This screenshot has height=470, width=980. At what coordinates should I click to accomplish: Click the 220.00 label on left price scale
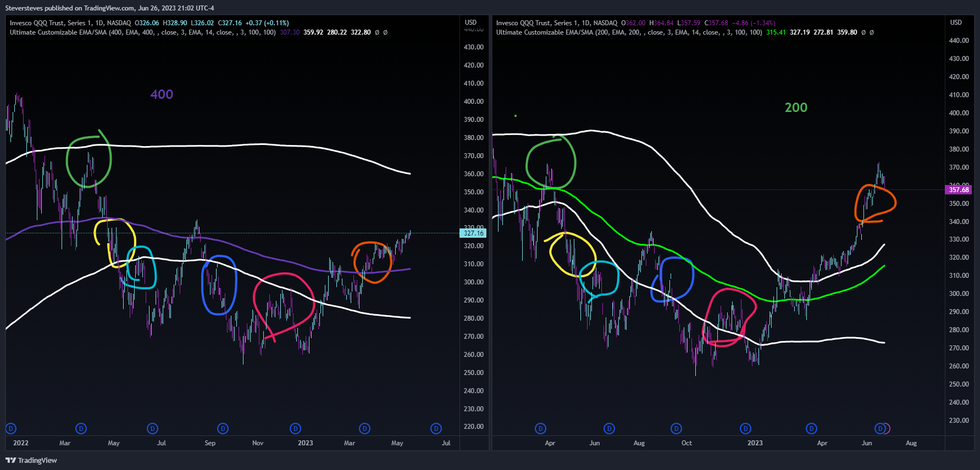(x=473, y=427)
